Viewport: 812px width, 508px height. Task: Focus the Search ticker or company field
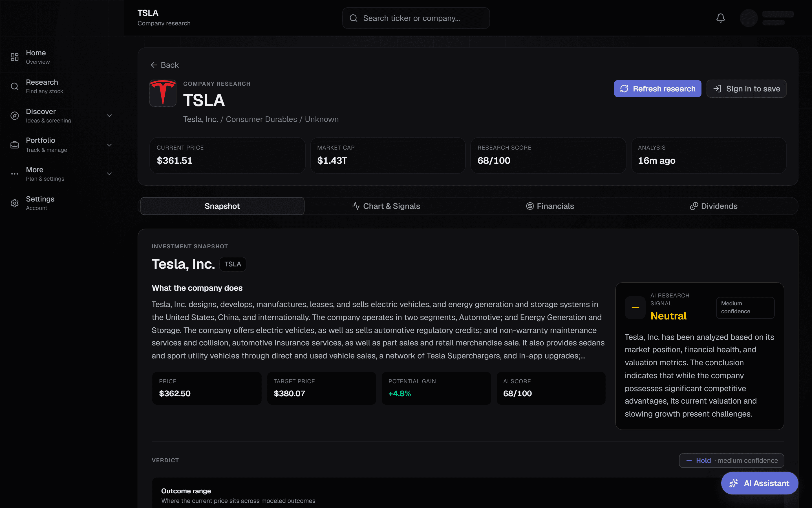(x=416, y=18)
